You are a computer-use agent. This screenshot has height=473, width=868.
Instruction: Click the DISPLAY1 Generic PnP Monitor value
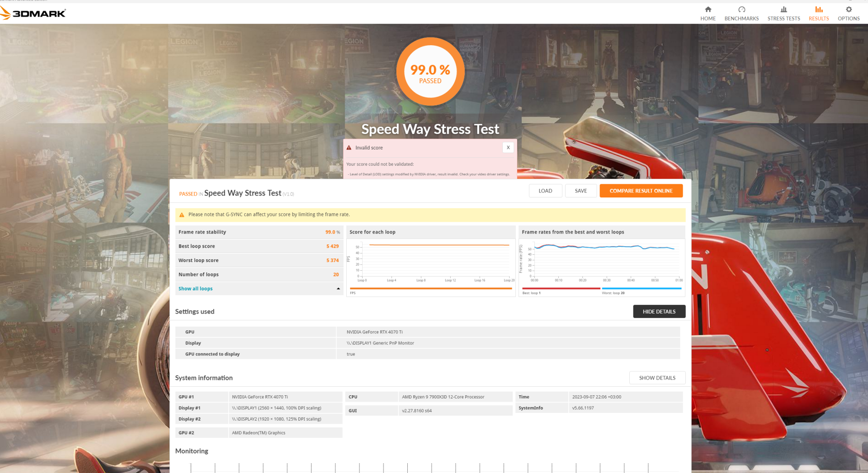pos(380,343)
